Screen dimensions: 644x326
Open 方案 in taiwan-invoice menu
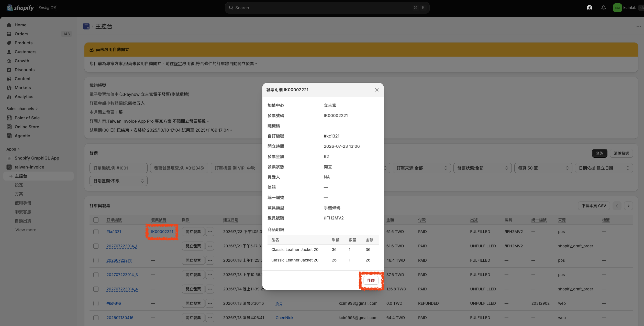[x=19, y=194]
